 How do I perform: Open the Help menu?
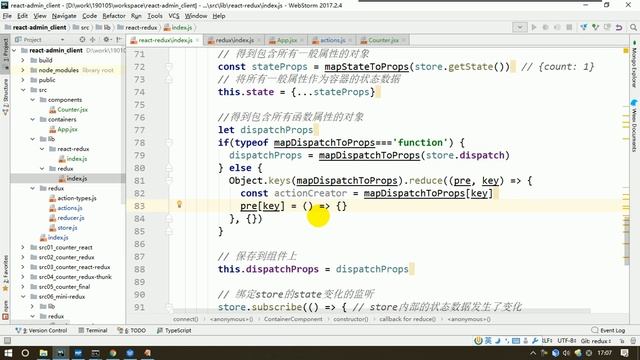pyautogui.click(x=219, y=16)
